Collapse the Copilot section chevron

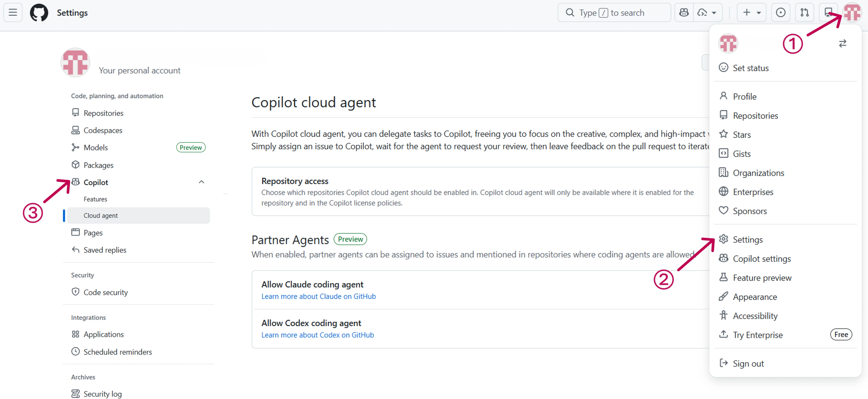click(201, 182)
